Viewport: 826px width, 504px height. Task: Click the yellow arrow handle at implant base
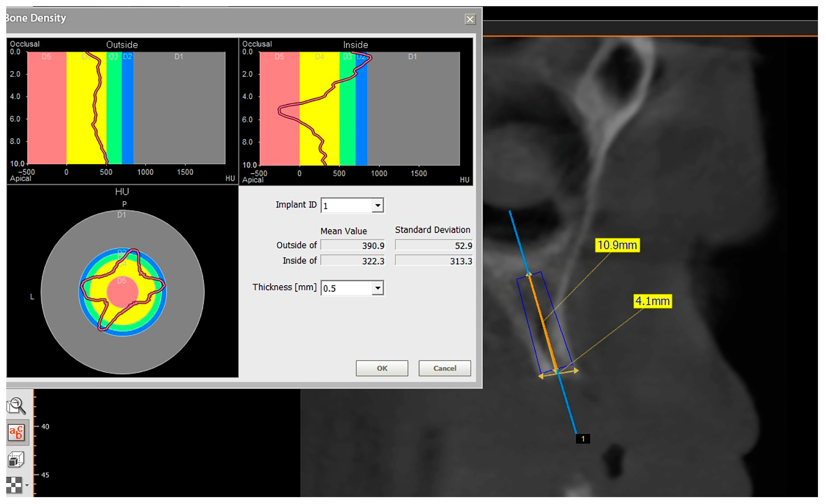576,371
